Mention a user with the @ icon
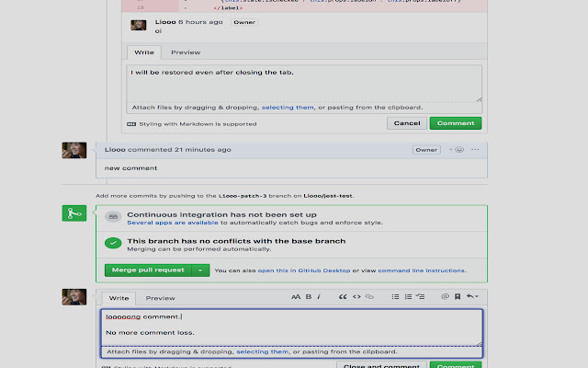588x368 pixels. coord(445,296)
